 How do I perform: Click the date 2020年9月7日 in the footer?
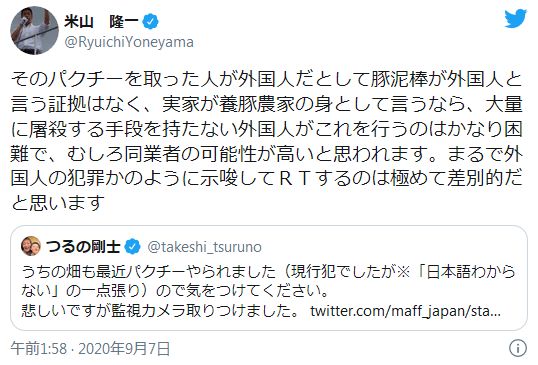click(125, 349)
